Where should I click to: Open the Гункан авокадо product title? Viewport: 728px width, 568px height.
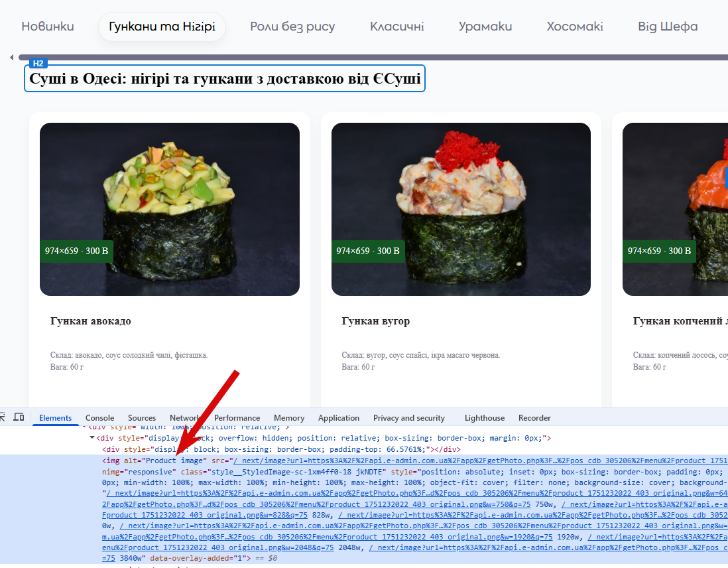click(x=91, y=321)
